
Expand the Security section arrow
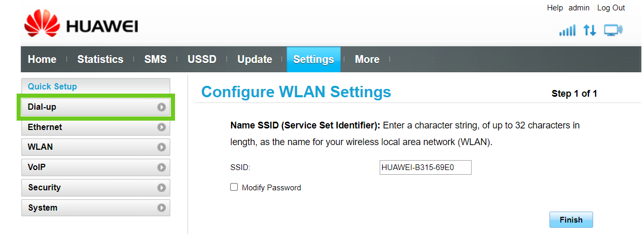(162, 188)
